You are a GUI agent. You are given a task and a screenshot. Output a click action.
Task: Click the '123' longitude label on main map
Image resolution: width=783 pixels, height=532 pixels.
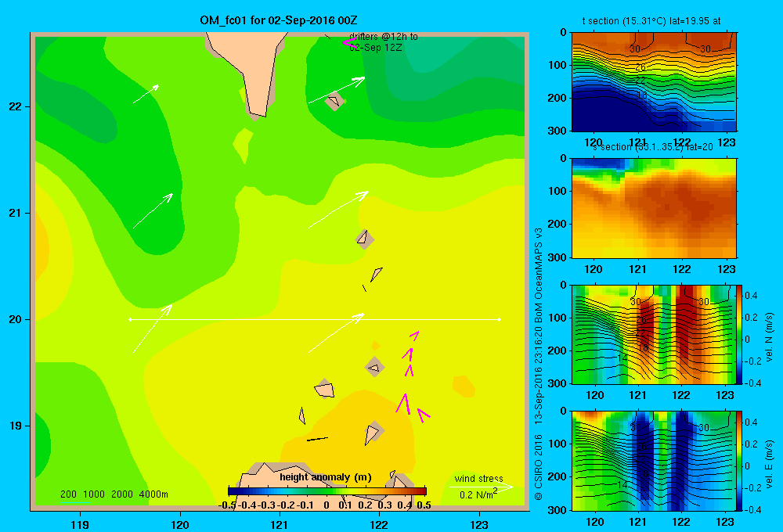click(479, 525)
